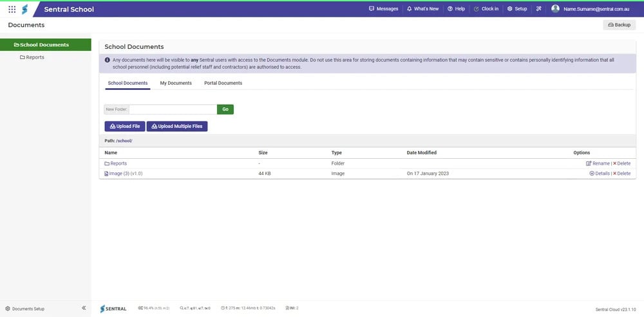Image resolution: width=644 pixels, height=317 pixels.
Task: Click the Upload File button
Action: [125, 126]
